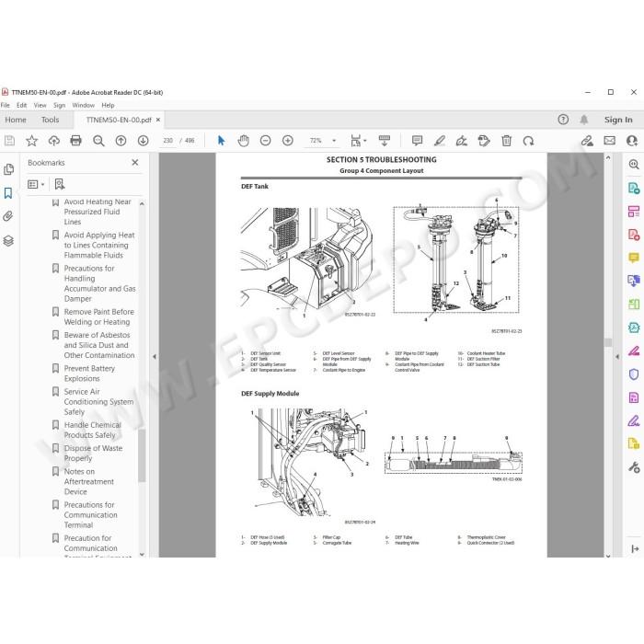Screen dimensions: 644x644
Task: Collapse the right tools pane arrow
Action: tap(617, 357)
